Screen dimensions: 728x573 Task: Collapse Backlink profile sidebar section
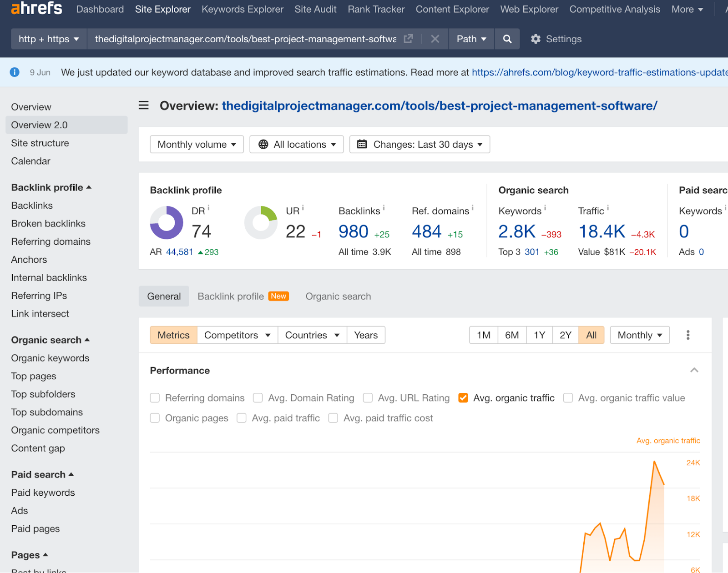tap(51, 187)
